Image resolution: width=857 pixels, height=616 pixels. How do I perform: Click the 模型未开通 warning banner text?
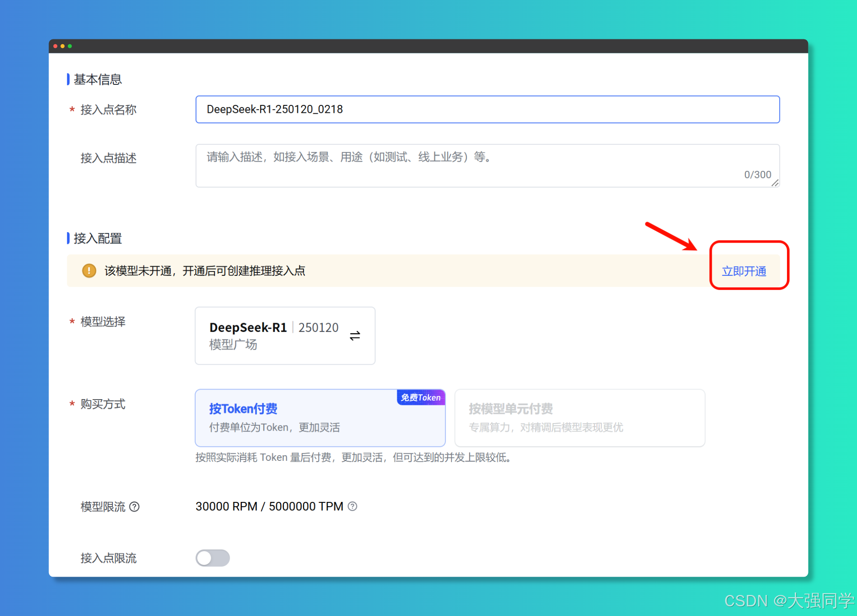205,271
